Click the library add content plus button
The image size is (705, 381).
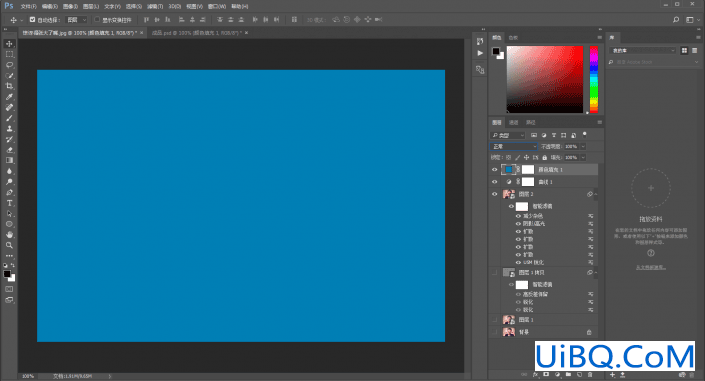(612, 374)
